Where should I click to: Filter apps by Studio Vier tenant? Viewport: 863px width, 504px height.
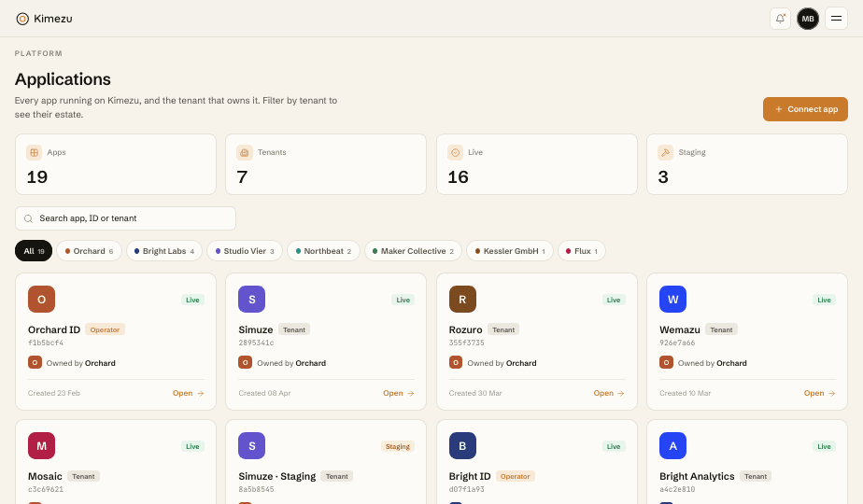245,251
